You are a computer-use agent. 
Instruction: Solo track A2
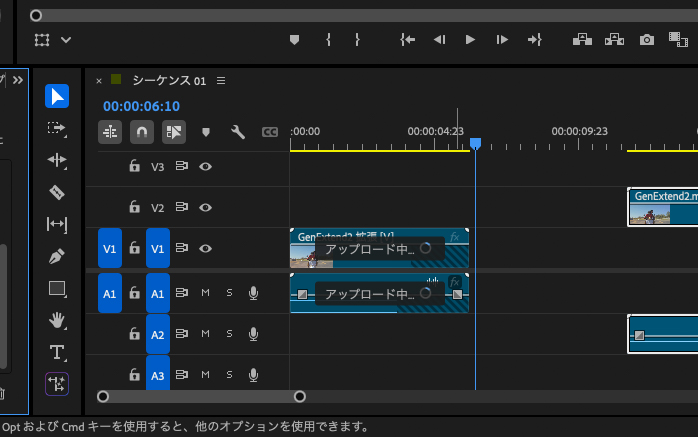(x=229, y=334)
